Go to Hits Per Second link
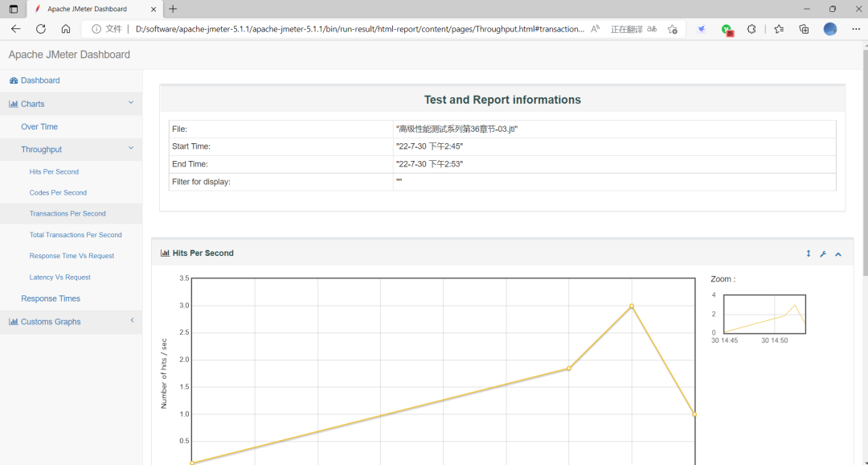The width and height of the screenshot is (868, 465). coord(55,172)
